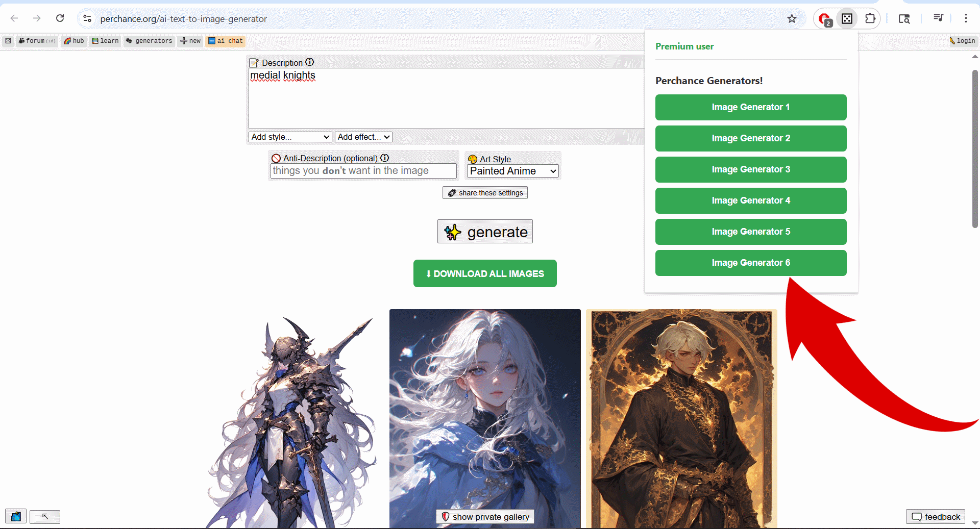Open the media controls music icon
The height and width of the screenshot is (529, 980).
click(x=938, y=18)
